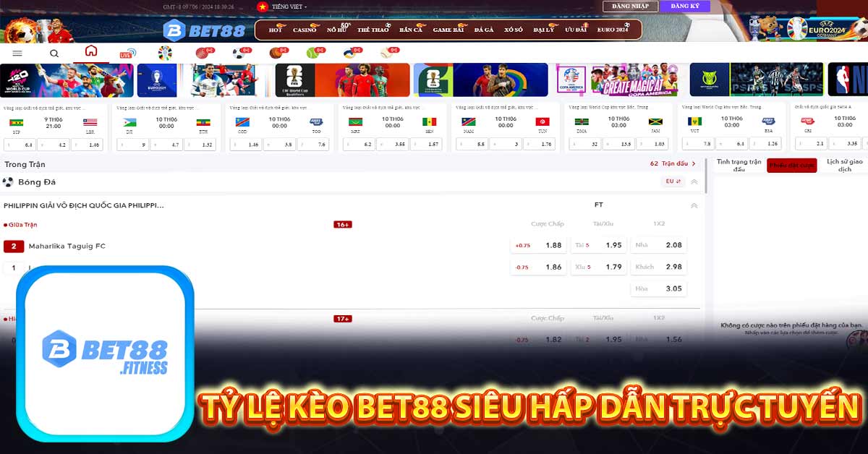Switch odds format with EU toggle
This screenshot has width=868, height=454.
click(673, 181)
